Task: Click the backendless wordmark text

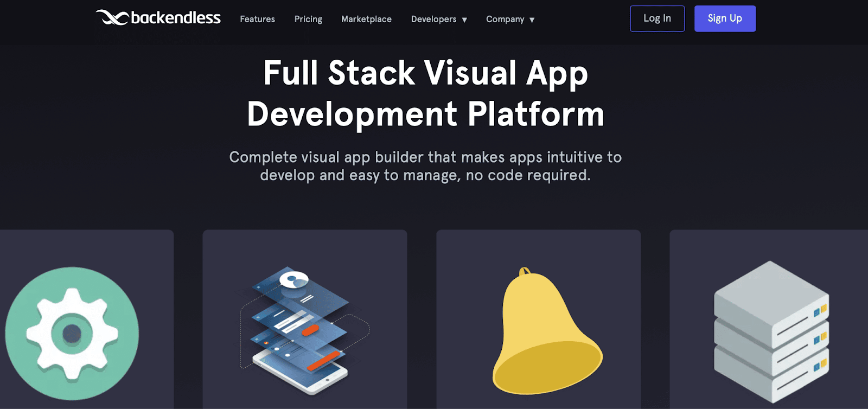Action: [176, 18]
